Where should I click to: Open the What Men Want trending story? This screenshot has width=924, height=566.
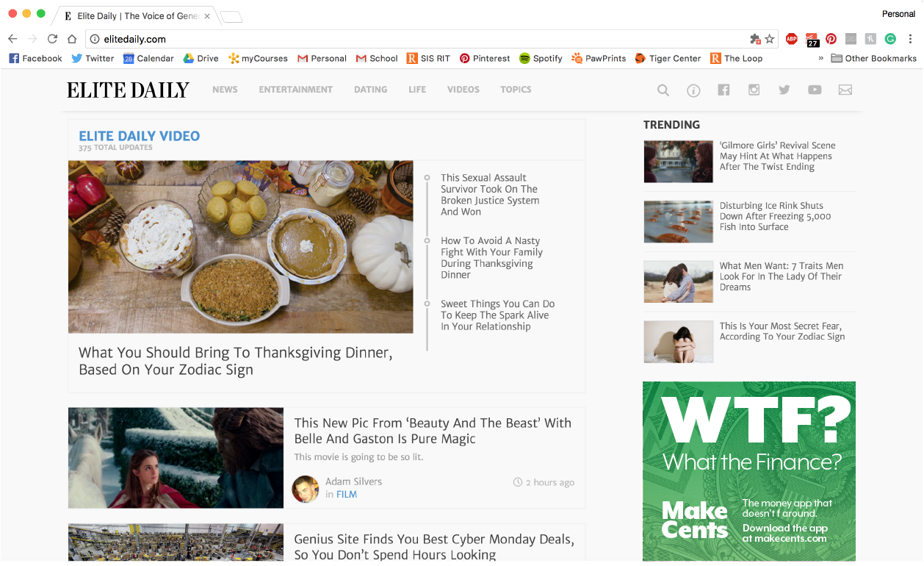pyautogui.click(x=782, y=276)
